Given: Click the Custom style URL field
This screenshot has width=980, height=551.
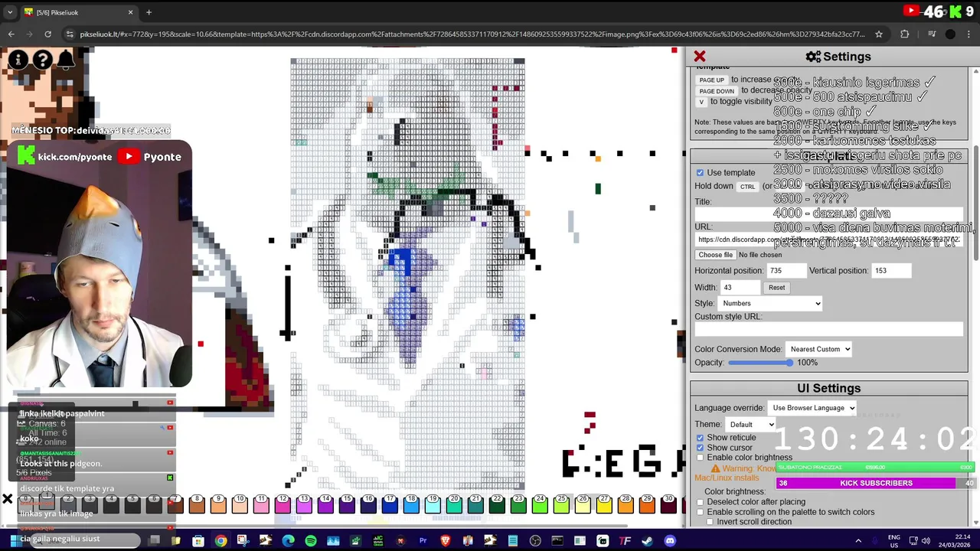Looking at the screenshot, I should tap(828, 329).
